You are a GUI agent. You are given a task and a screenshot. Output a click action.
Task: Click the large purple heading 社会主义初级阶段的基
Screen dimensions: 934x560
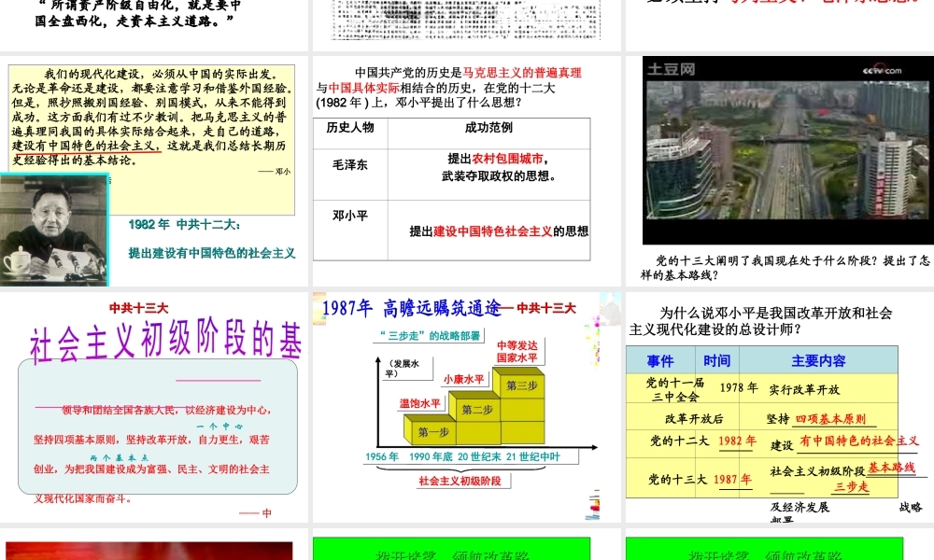(165, 341)
